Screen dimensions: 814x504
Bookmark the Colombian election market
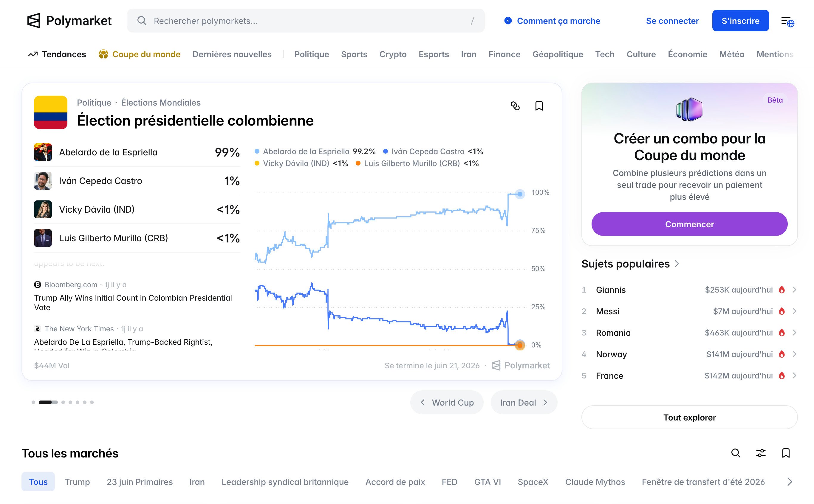coord(539,106)
